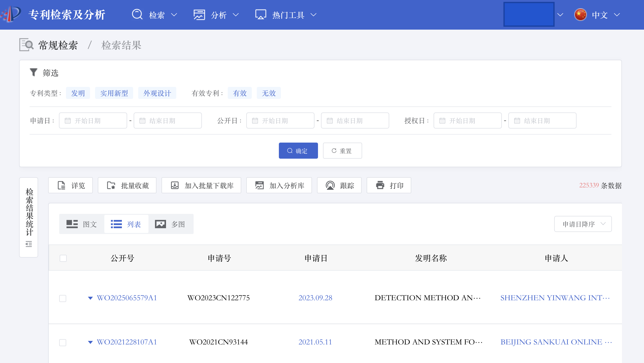Click the 打印 print button

(x=389, y=186)
